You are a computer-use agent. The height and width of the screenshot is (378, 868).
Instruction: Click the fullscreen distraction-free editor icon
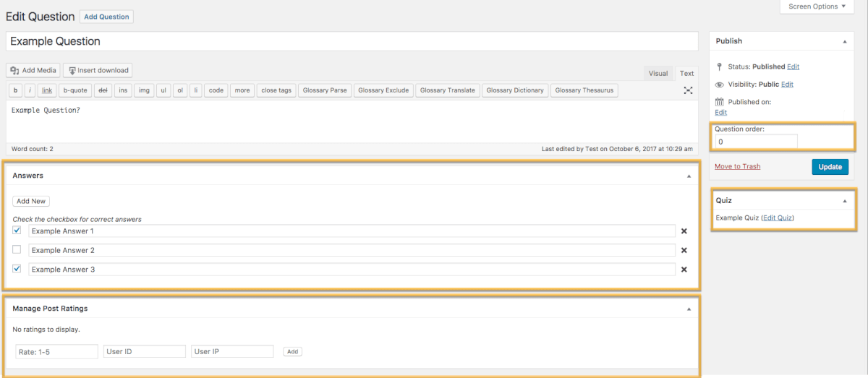[x=688, y=90]
